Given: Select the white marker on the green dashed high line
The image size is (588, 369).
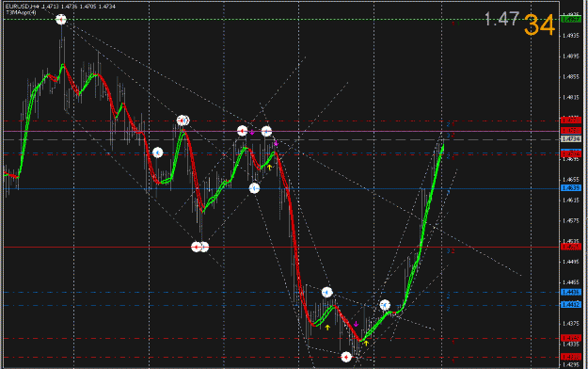Looking at the screenshot, I should coord(61,19).
